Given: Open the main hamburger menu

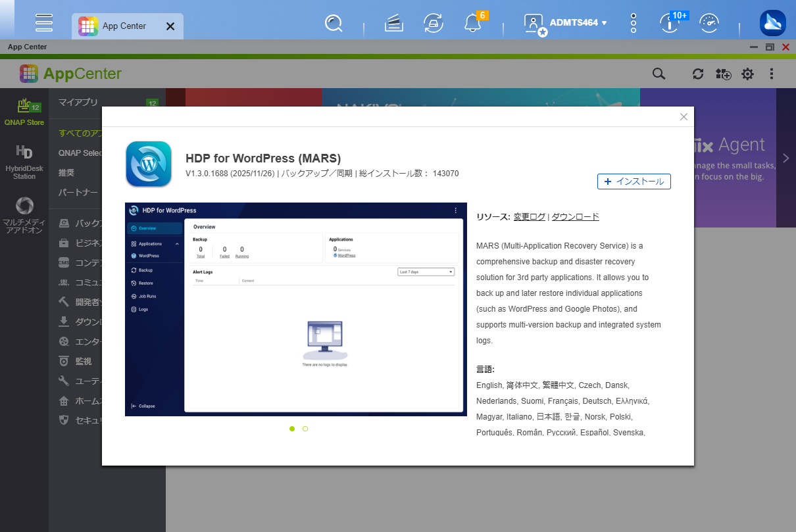Looking at the screenshot, I should 44,22.
